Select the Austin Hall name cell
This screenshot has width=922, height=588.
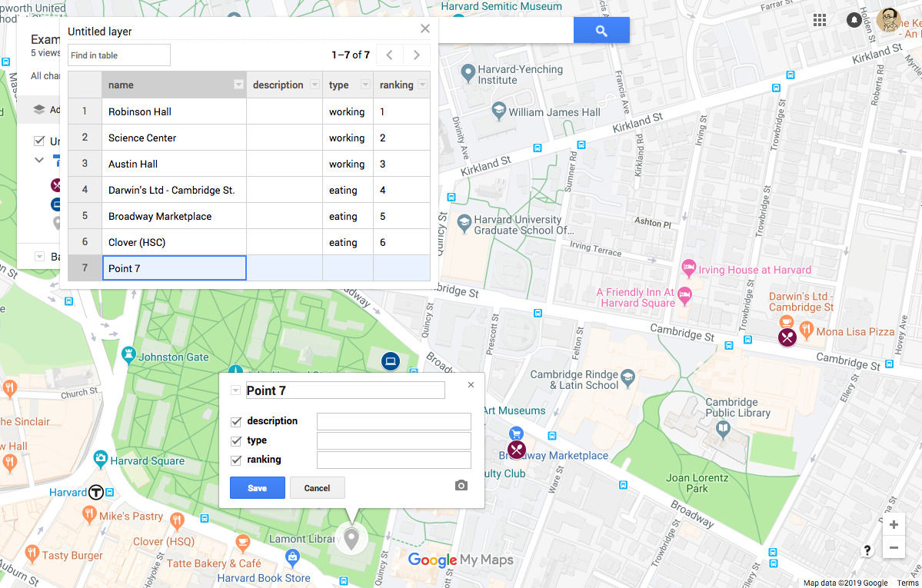tap(174, 164)
